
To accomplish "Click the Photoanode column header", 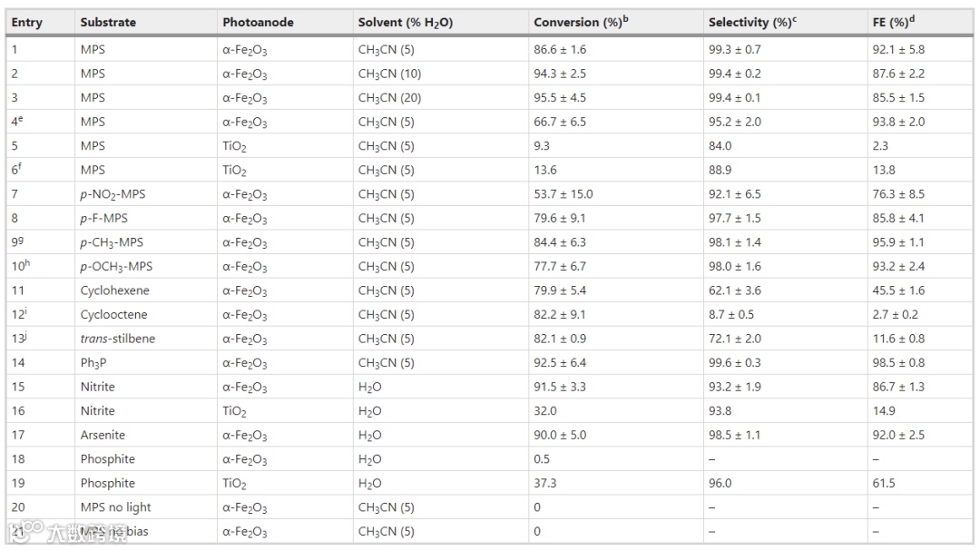I will click(258, 23).
